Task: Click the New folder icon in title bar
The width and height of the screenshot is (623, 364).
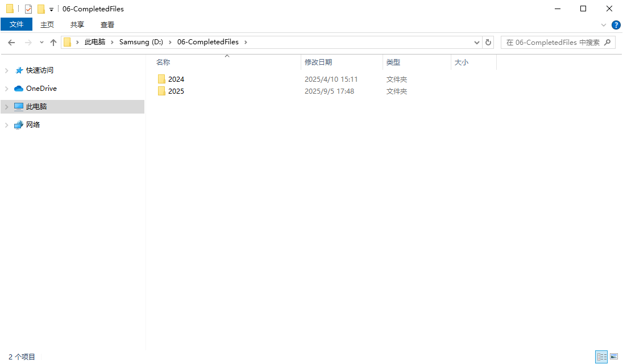Action: point(41,9)
